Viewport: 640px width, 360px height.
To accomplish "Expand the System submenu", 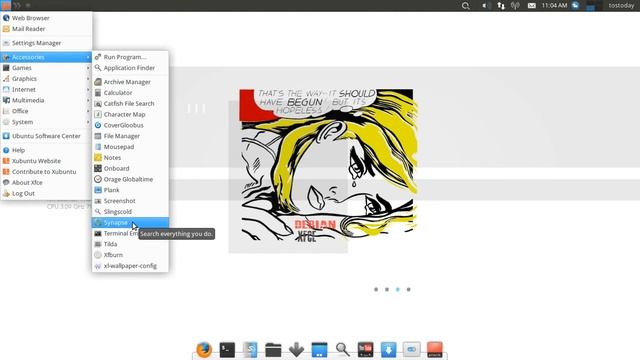I will pyautogui.click(x=46, y=122).
